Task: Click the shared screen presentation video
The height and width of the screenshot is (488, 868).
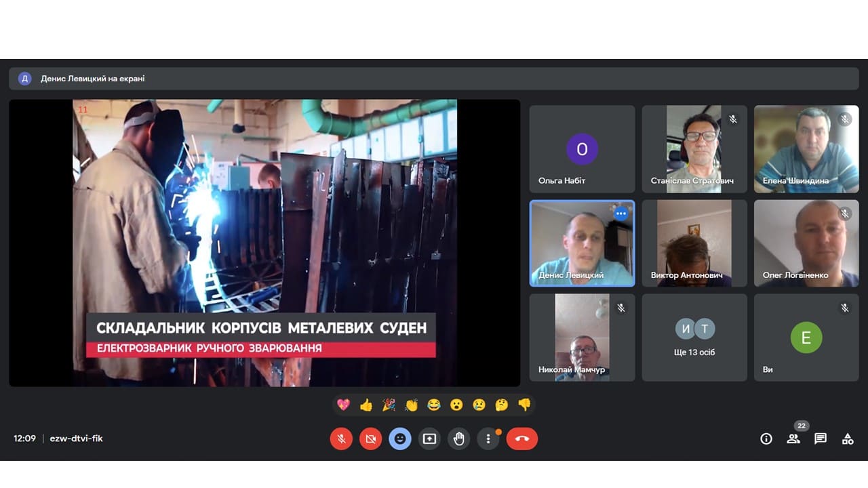Action: pyautogui.click(x=264, y=243)
